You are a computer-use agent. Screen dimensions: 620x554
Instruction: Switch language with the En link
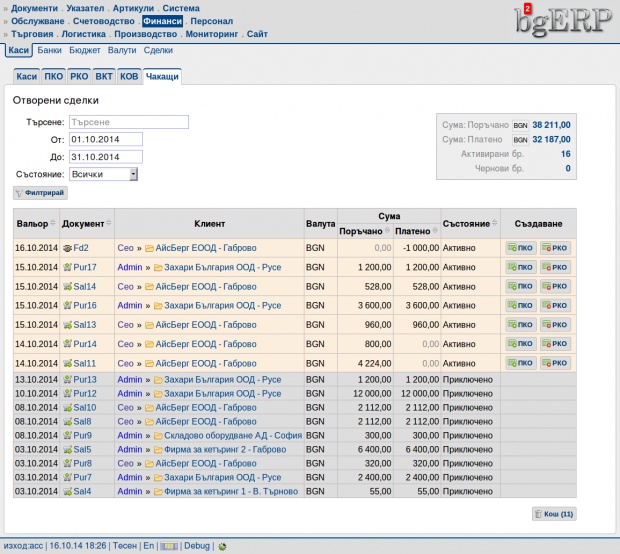[x=148, y=546]
